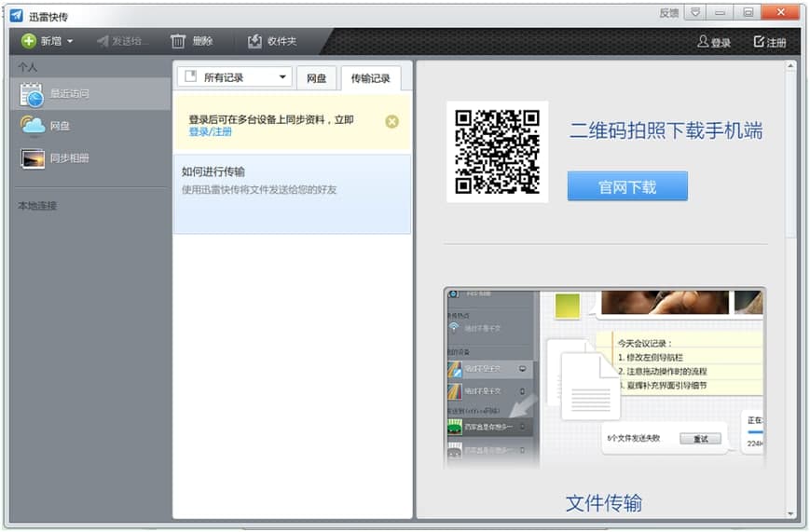Screen dimensions: 810x532
Task: Select the 同步相册 sidebar label
Action: pos(69,158)
